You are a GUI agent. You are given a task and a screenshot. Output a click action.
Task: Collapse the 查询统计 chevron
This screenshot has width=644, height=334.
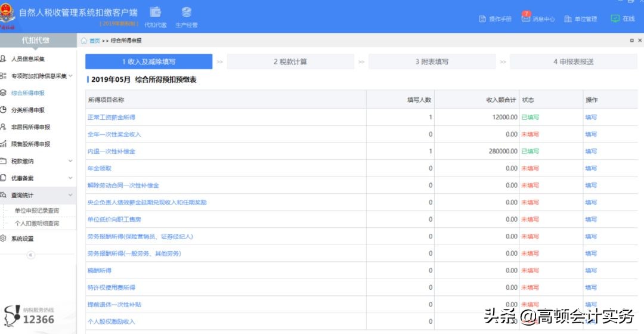pos(70,195)
